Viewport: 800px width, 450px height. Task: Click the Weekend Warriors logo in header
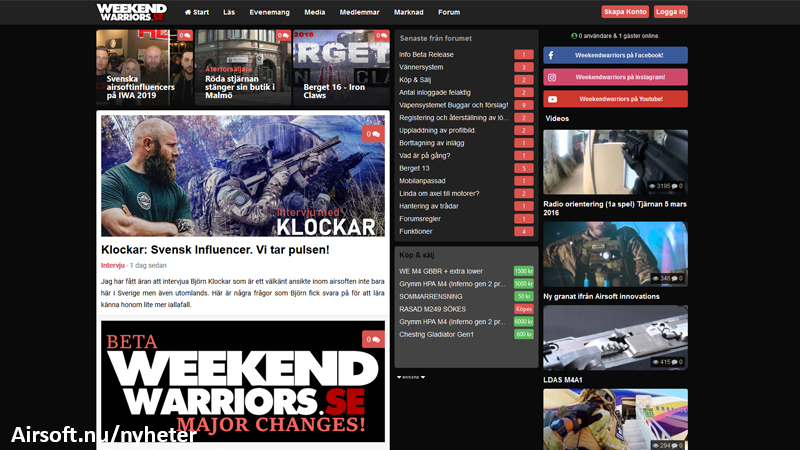click(132, 12)
